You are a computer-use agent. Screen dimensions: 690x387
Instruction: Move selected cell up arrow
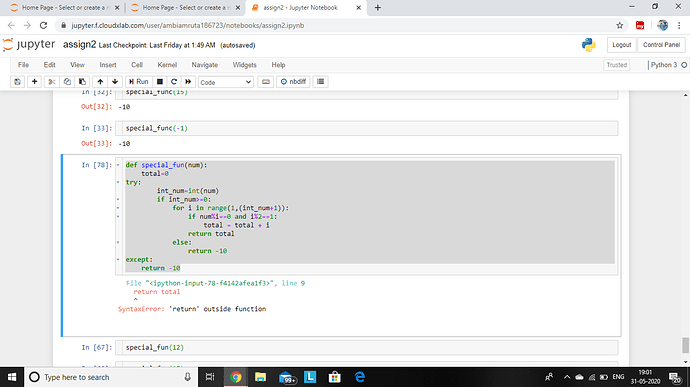pos(100,82)
